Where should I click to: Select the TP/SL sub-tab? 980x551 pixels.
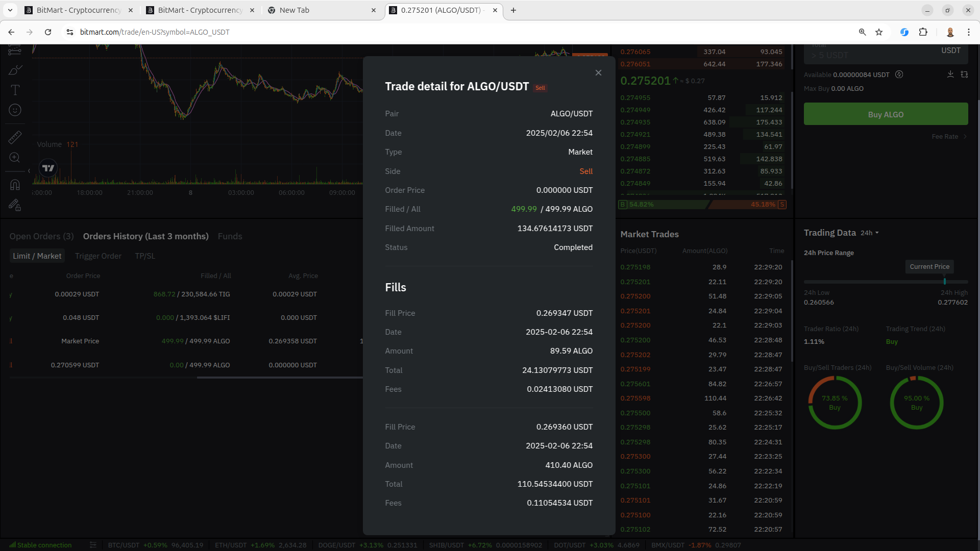click(x=145, y=256)
